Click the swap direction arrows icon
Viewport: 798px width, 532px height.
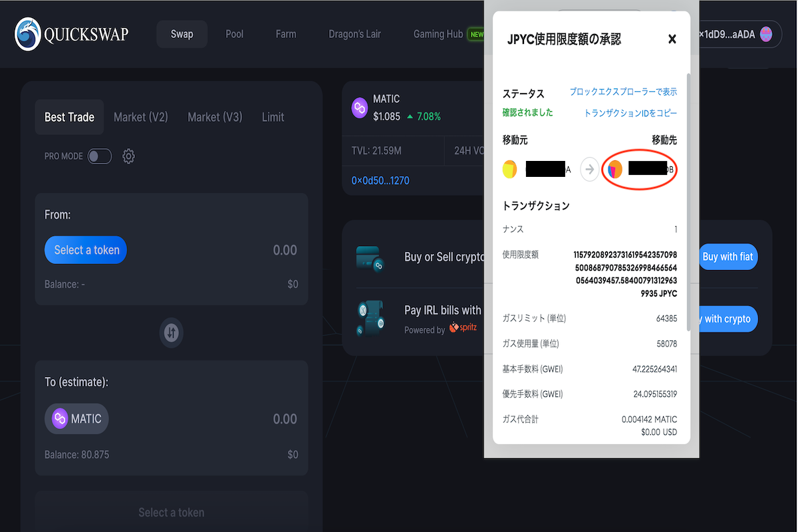[x=171, y=332]
